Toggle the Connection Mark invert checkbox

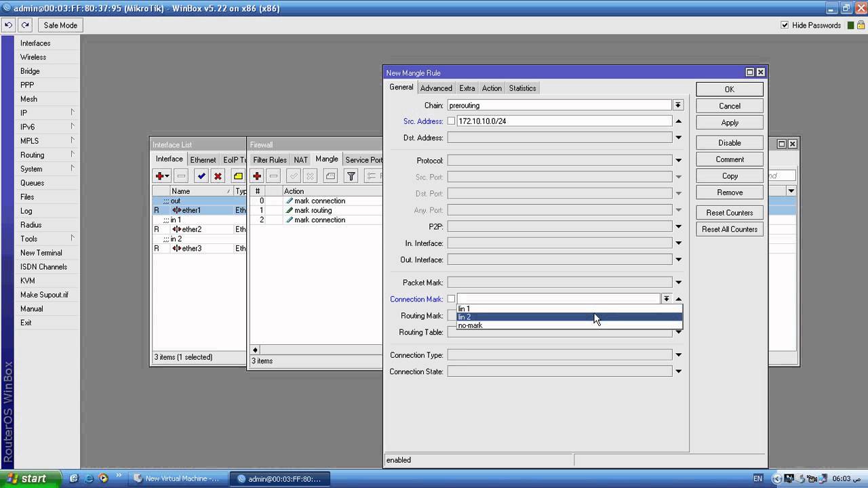pos(451,299)
